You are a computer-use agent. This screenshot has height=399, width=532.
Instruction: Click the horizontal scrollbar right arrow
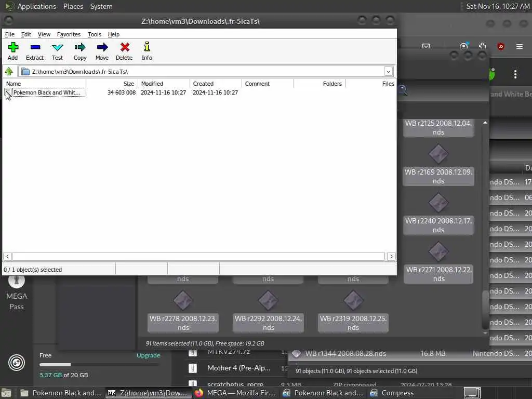(391, 257)
